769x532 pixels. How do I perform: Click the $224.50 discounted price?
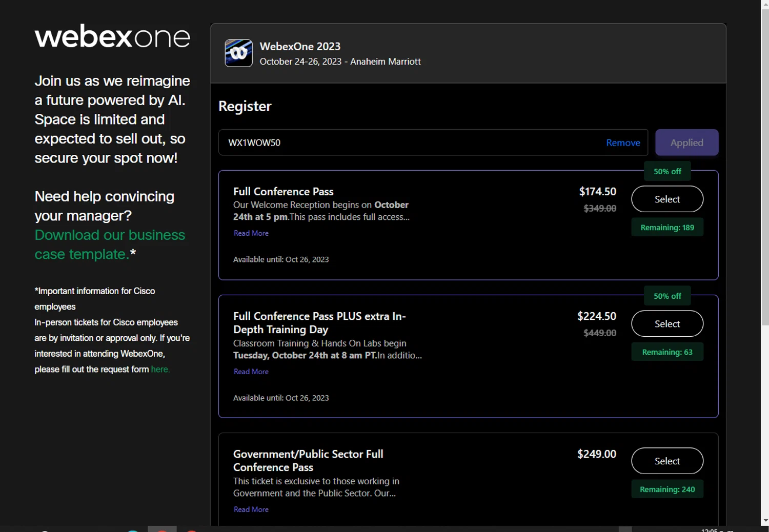tap(597, 316)
